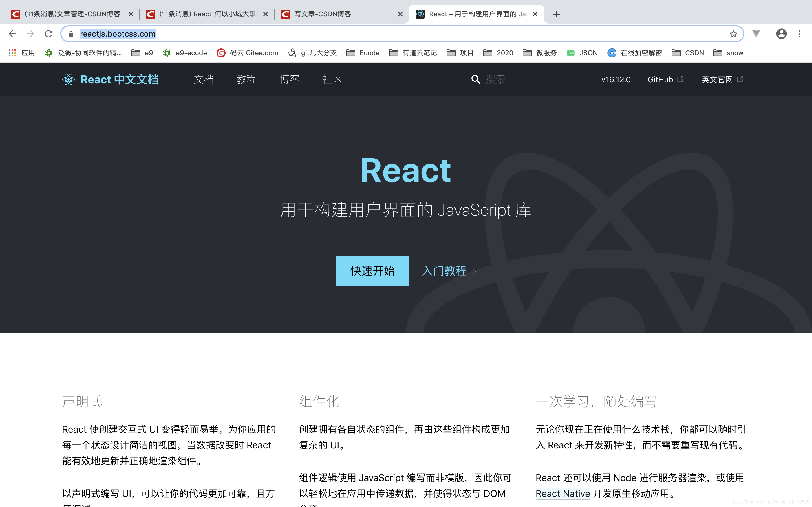
Task: Click the JSON bookmark icon
Action: 570,53
